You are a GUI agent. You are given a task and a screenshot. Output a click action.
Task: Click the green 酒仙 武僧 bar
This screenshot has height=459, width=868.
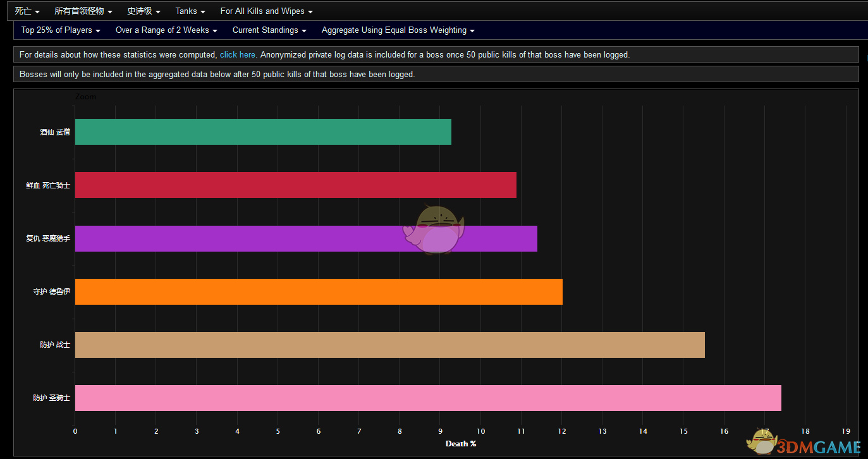pos(263,132)
